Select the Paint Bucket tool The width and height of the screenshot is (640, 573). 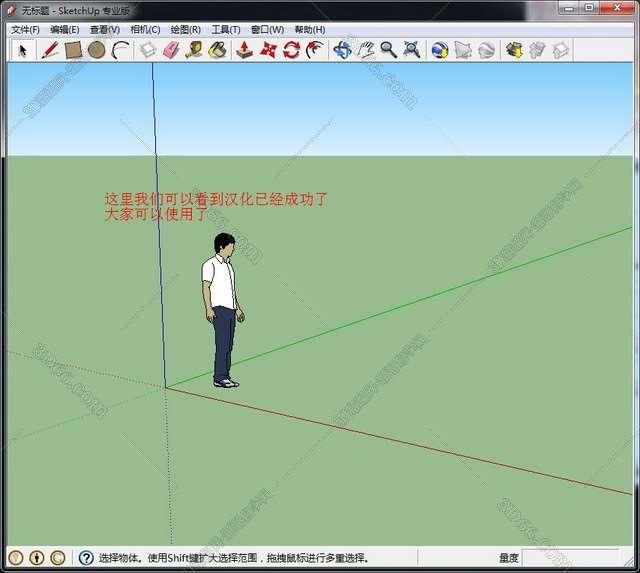[217, 50]
